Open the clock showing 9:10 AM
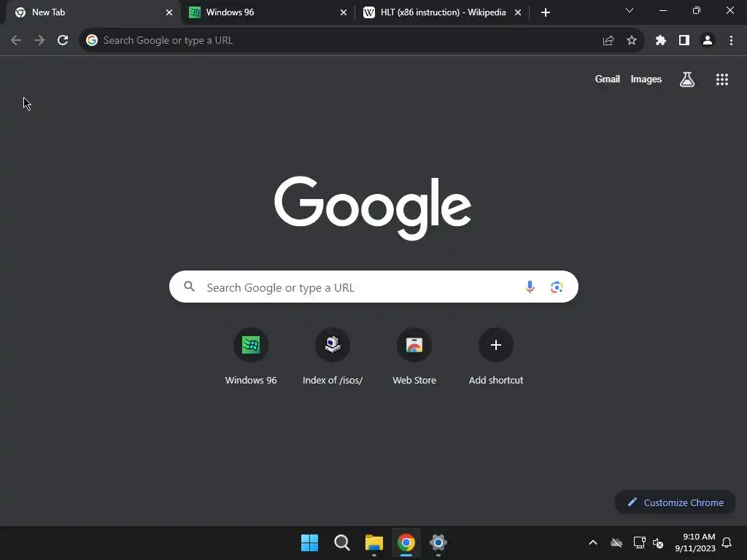 (695, 542)
